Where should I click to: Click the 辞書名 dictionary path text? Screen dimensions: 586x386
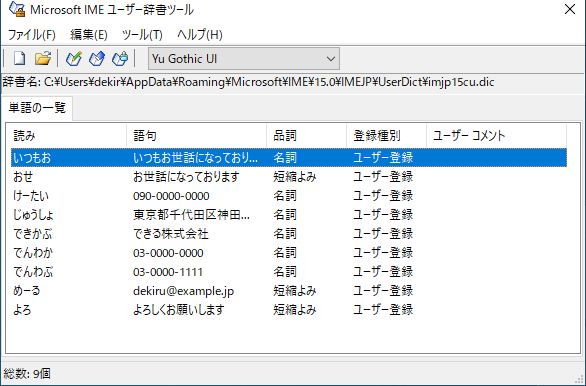click(x=249, y=82)
